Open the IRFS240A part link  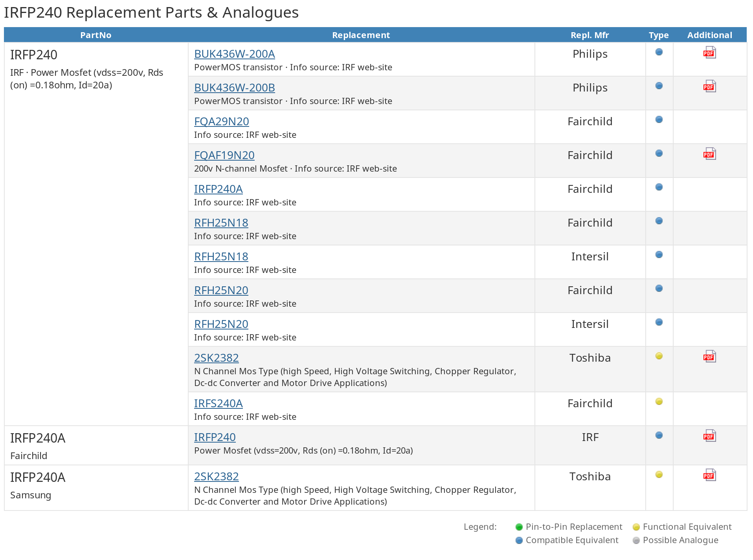click(x=218, y=403)
